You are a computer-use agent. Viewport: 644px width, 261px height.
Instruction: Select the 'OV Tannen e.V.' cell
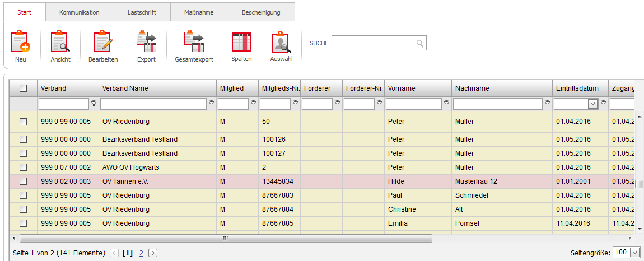pyautogui.click(x=157, y=181)
